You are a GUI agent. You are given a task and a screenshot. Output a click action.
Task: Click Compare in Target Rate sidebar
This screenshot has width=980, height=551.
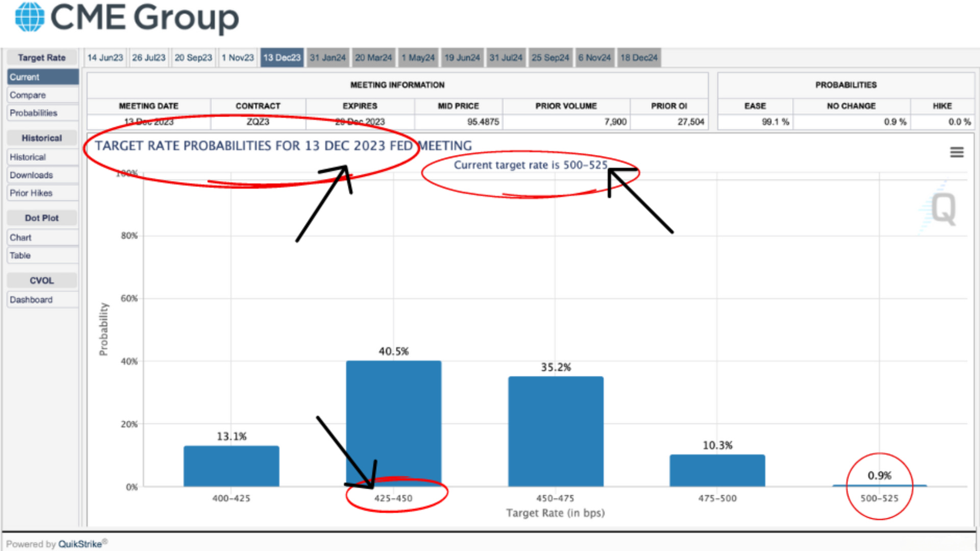(28, 95)
